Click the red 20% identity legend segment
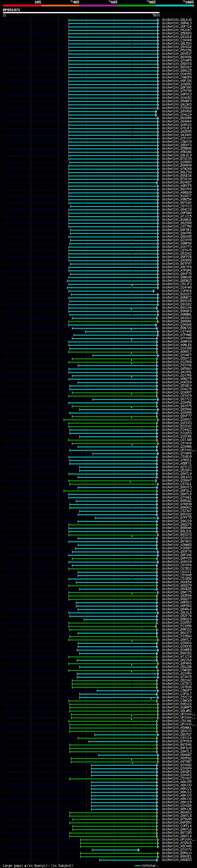This screenshot has height=868, width=197. pyautogui.click(x=22, y=6)
